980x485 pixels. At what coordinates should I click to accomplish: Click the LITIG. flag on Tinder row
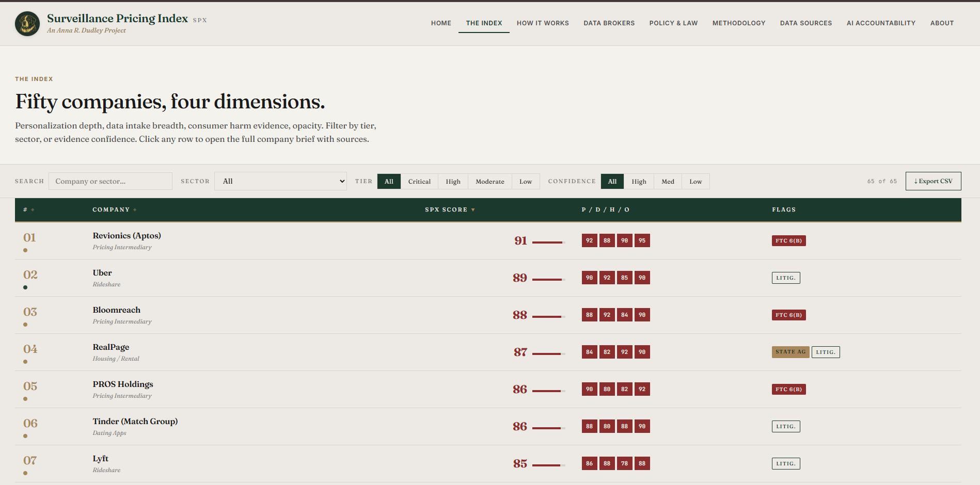[x=786, y=427]
